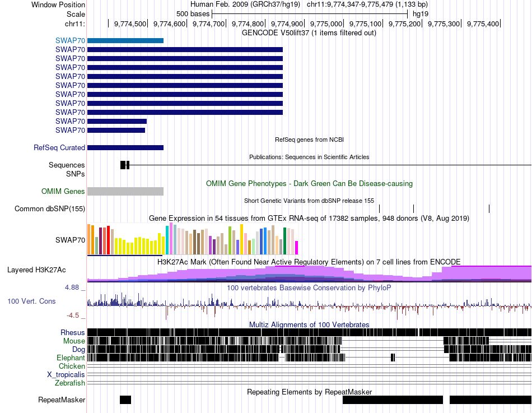Click the Human Feb. 2009 (GRCh37/hg19) heading
This screenshot has width=532, height=413.
pyautogui.click(x=245, y=4)
